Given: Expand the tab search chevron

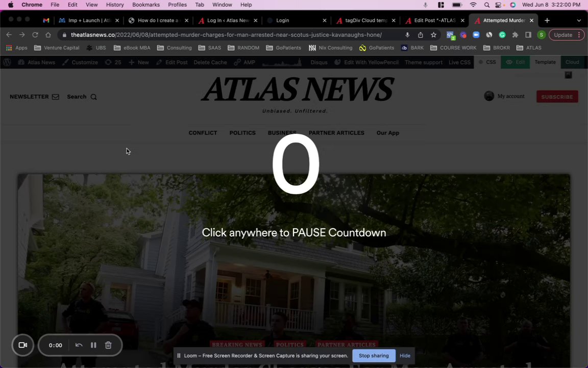Looking at the screenshot, I should tap(579, 20).
